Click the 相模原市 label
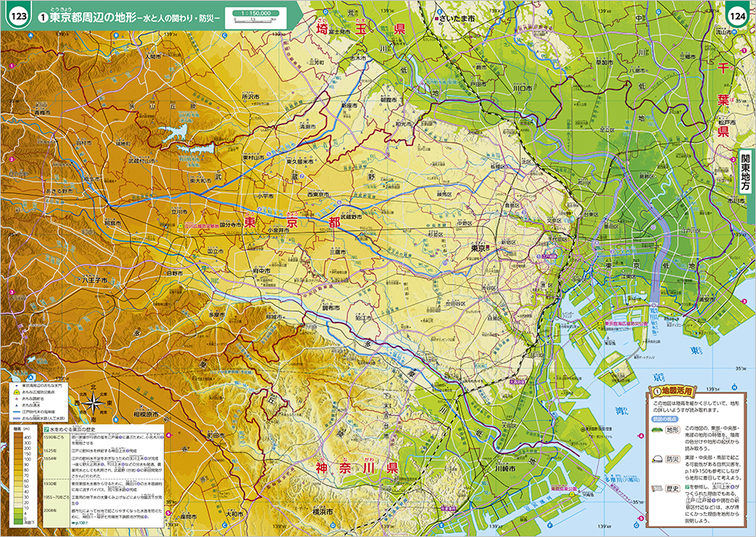The height and width of the screenshot is (537, 756). pyautogui.click(x=146, y=414)
